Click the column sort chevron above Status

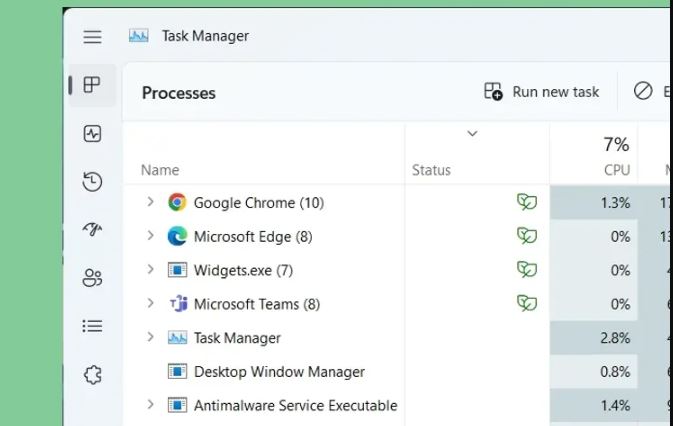(472, 133)
